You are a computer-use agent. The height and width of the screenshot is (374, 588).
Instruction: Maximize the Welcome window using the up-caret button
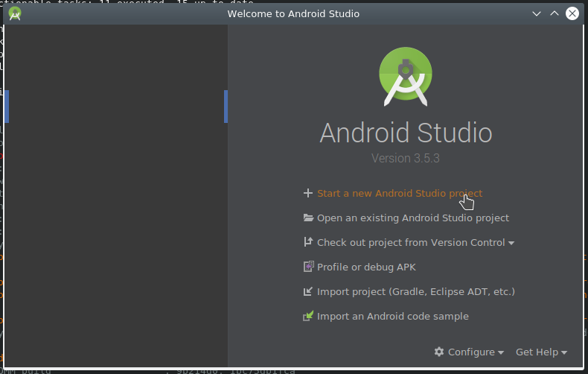click(x=554, y=13)
